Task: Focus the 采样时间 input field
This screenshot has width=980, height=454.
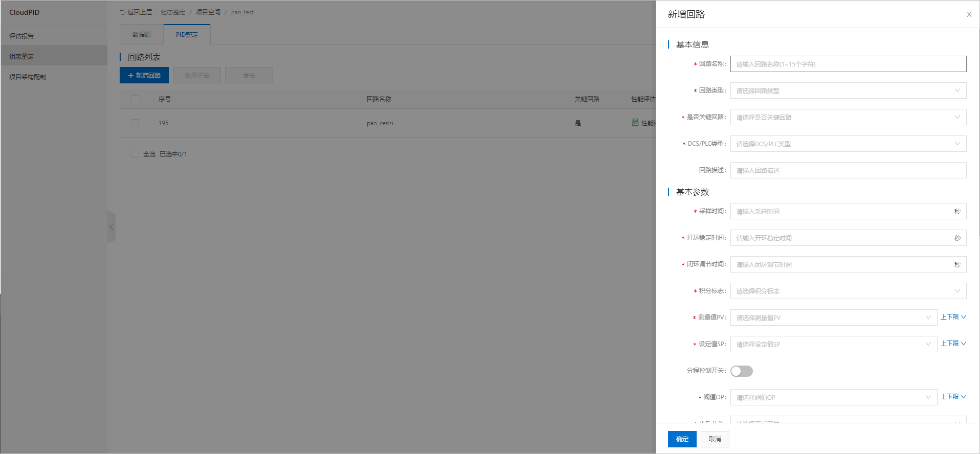Action: [848, 211]
